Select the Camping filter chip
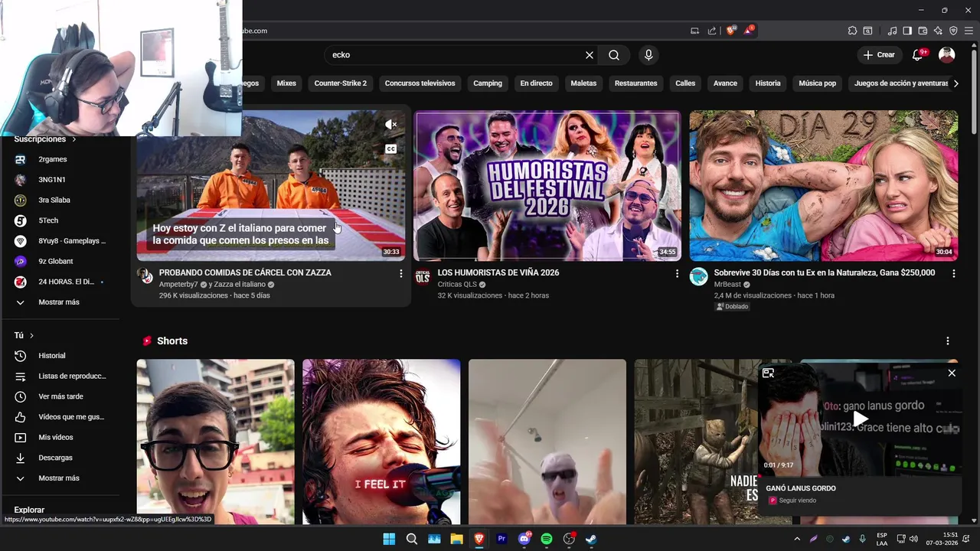The height and width of the screenshot is (551, 980). pyautogui.click(x=488, y=83)
